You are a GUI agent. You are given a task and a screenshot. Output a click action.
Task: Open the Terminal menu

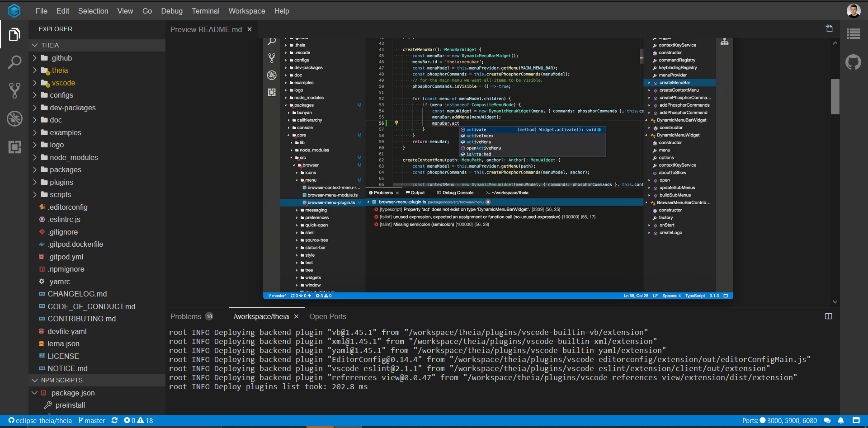tap(206, 11)
